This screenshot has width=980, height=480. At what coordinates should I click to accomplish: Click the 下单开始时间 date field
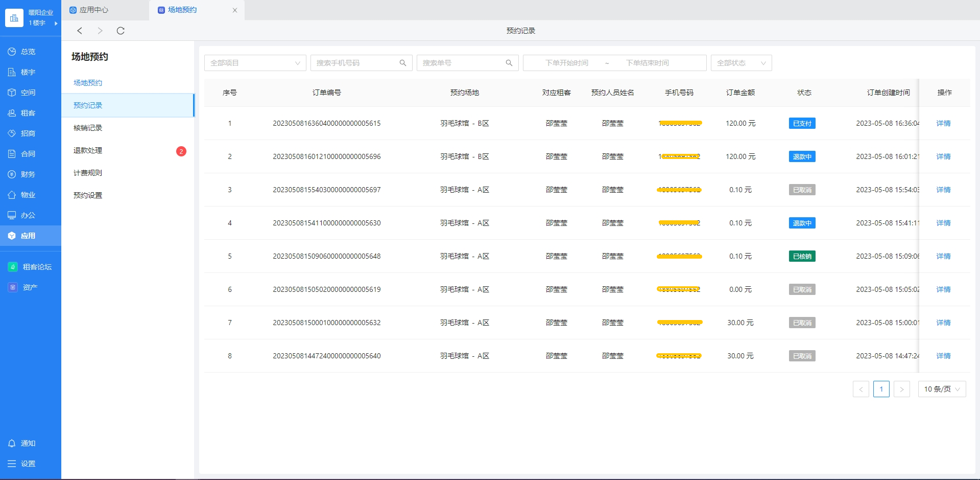[x=567, y=63]
